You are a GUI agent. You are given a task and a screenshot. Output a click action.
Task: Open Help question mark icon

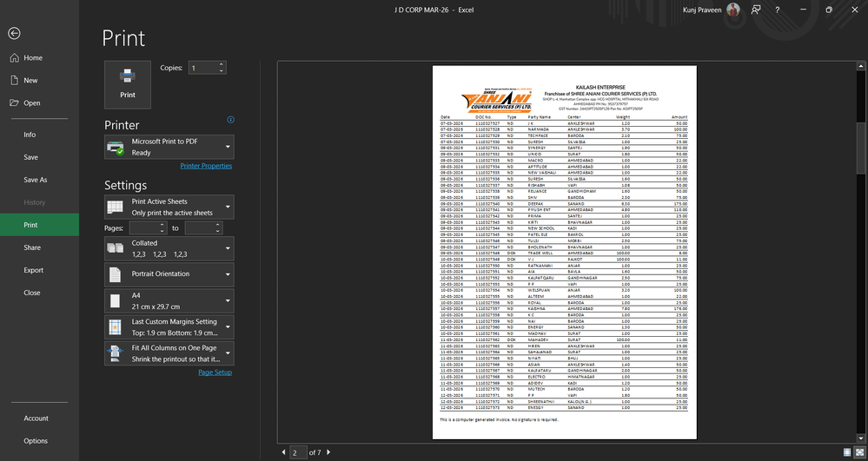click(x=778, y=10)
